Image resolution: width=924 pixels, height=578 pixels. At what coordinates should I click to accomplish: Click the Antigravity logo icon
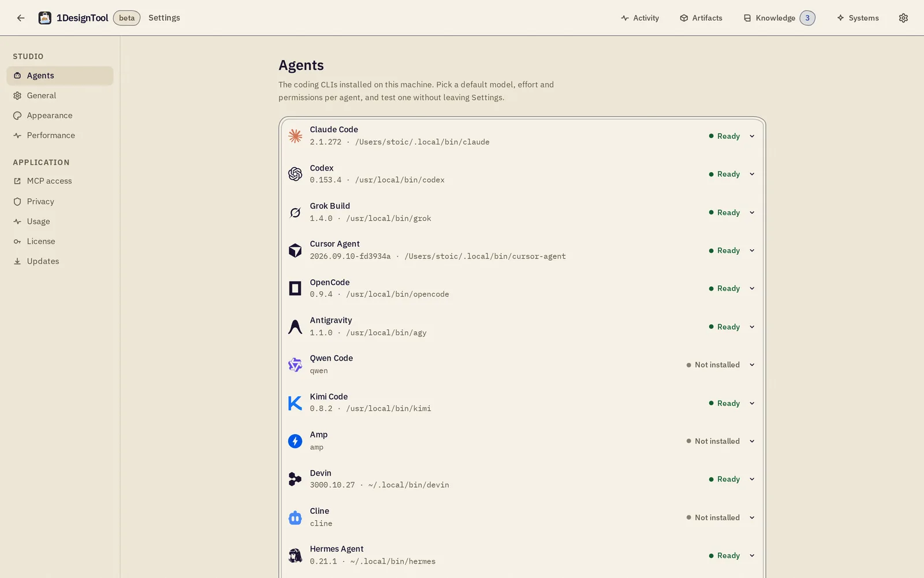(x=295, y=327)
